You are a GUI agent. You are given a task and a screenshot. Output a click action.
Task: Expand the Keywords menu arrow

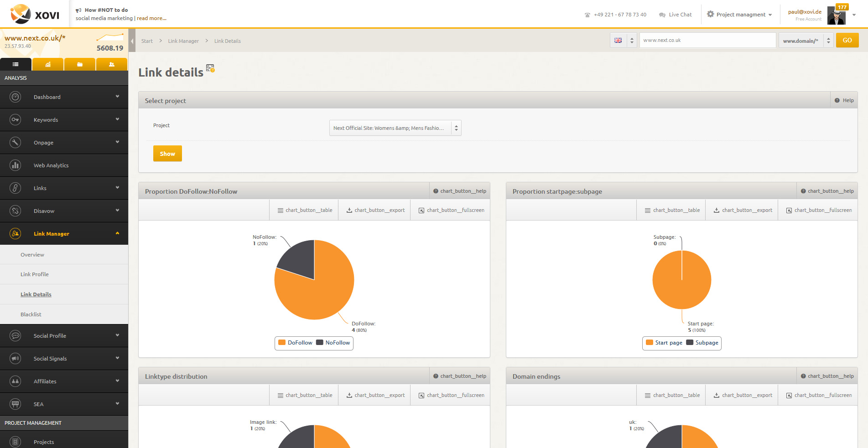[x=117, y=119]
